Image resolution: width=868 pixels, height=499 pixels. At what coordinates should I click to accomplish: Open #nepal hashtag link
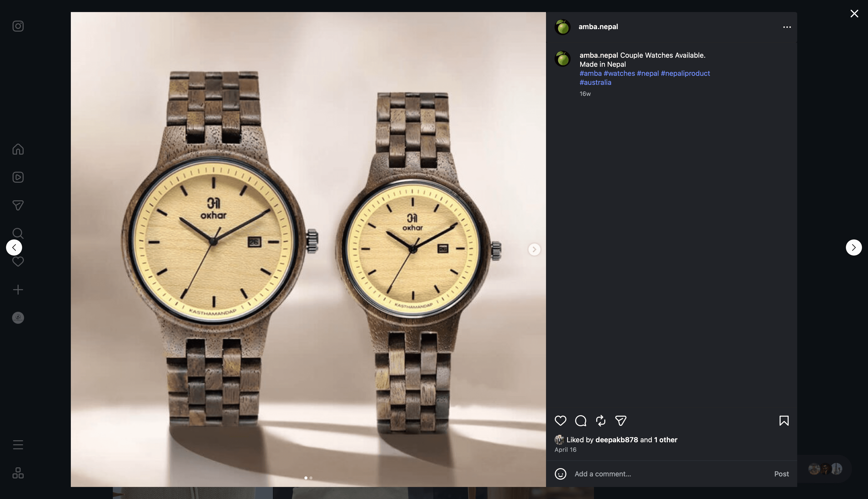click(647, 73)
